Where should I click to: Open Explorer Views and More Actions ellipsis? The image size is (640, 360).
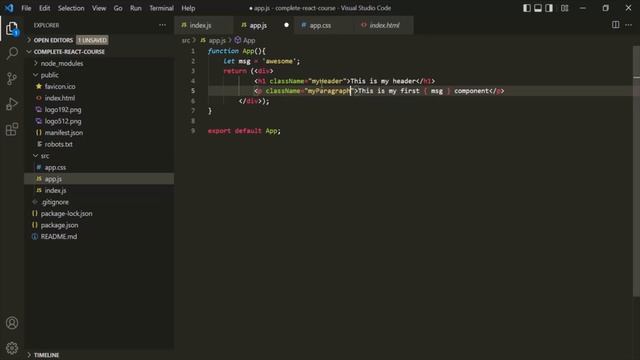(162, 25)
